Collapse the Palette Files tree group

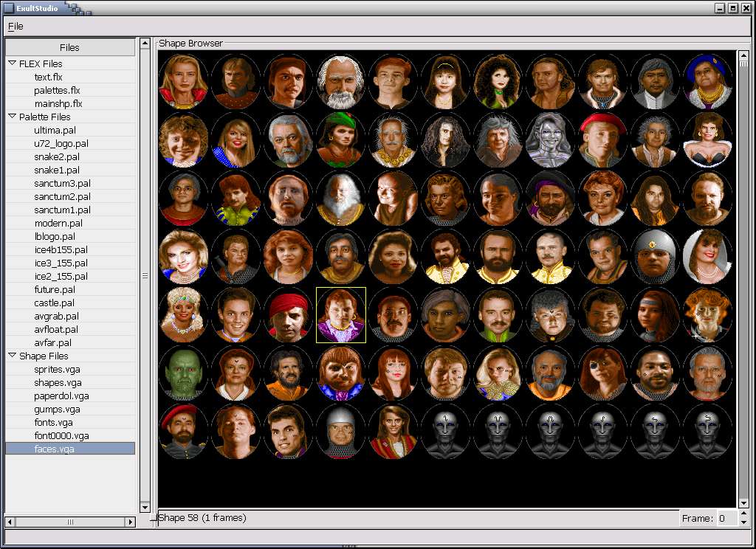[x=13, y=117]
